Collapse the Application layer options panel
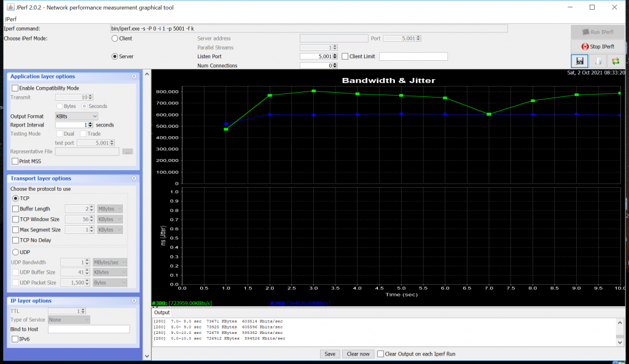The height and width of the screenshot is (364, 629). 134,77
